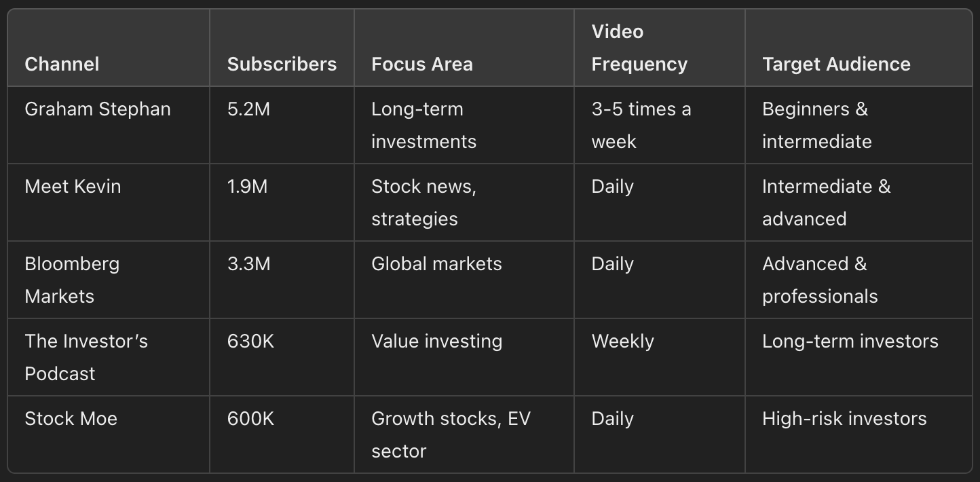Click the Stock Moe channel name
The height and width of the screenshot is (482, 980).
pos(71,418)
